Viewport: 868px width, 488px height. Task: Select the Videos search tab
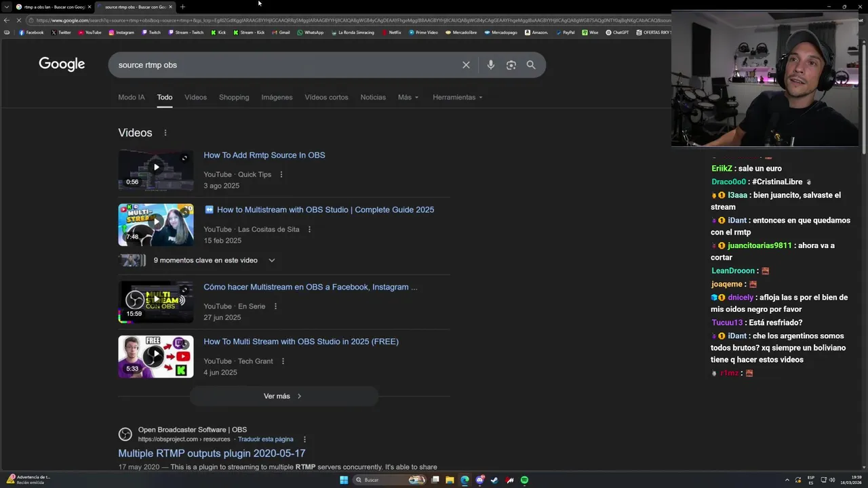tap(195, 97)
